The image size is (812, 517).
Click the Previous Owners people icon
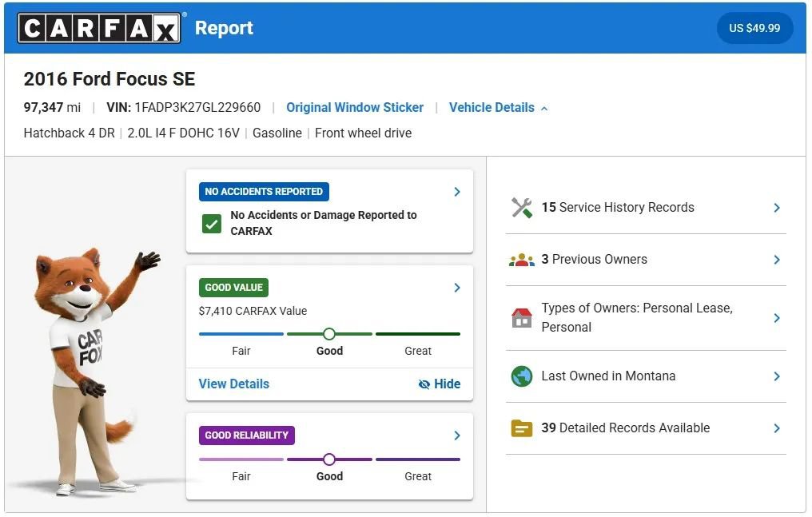pyautogui.click(x=521, y=260)
